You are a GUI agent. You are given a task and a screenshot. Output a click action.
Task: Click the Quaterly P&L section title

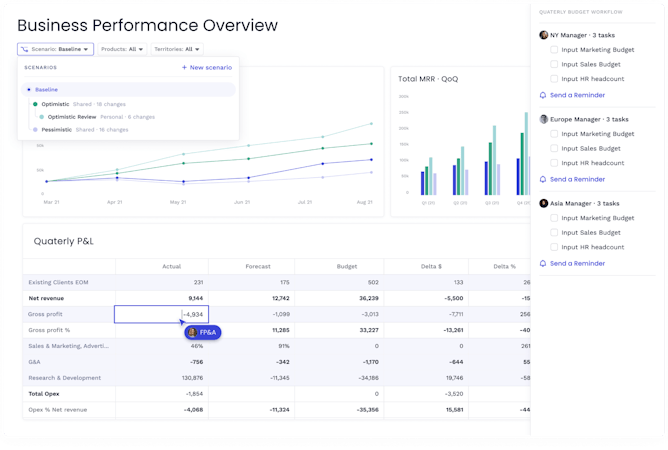point(63,241)
